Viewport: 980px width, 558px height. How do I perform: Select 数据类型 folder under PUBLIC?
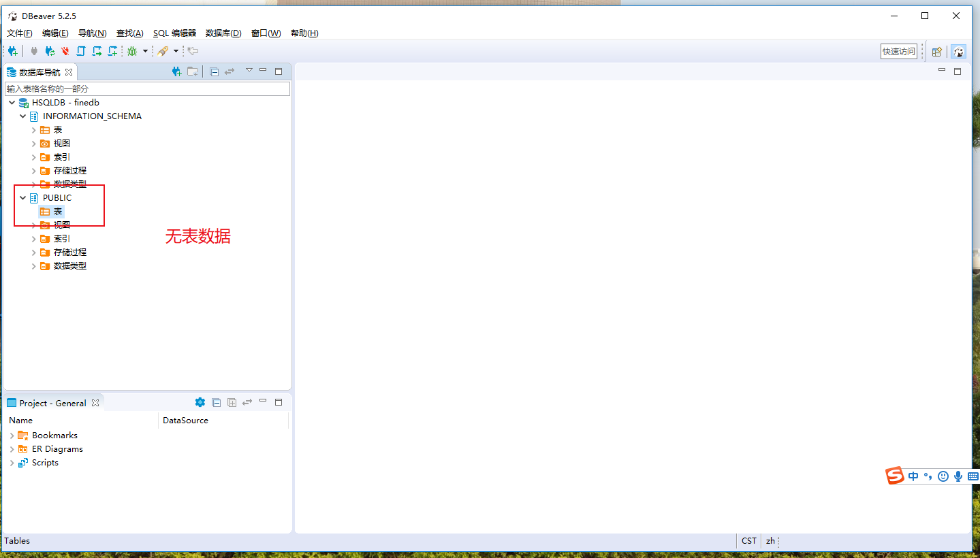pos(70,266)
